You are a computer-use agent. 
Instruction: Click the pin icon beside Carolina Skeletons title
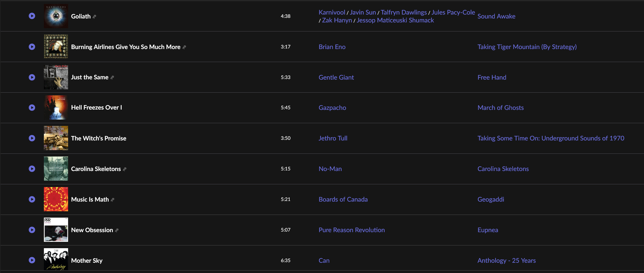click(x=125, y=169)
